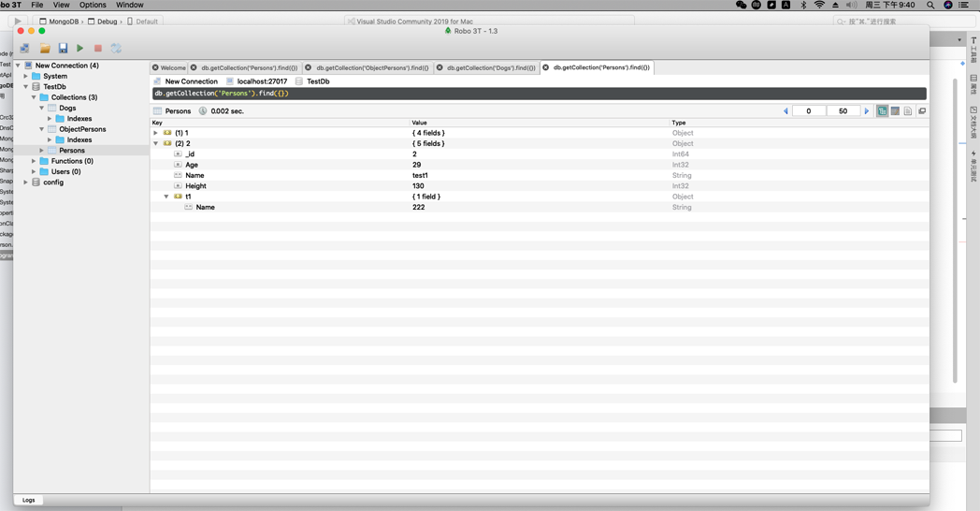Screen dimensions: 980x511
Task: Open the File menu
Action: click(x=37, y=5)
